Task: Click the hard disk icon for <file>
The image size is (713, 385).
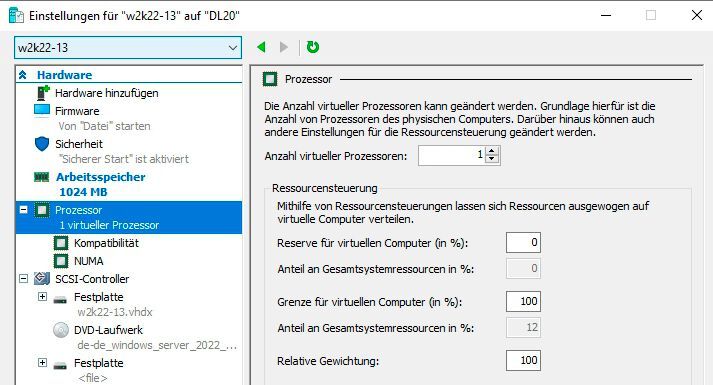Action: 60,365
